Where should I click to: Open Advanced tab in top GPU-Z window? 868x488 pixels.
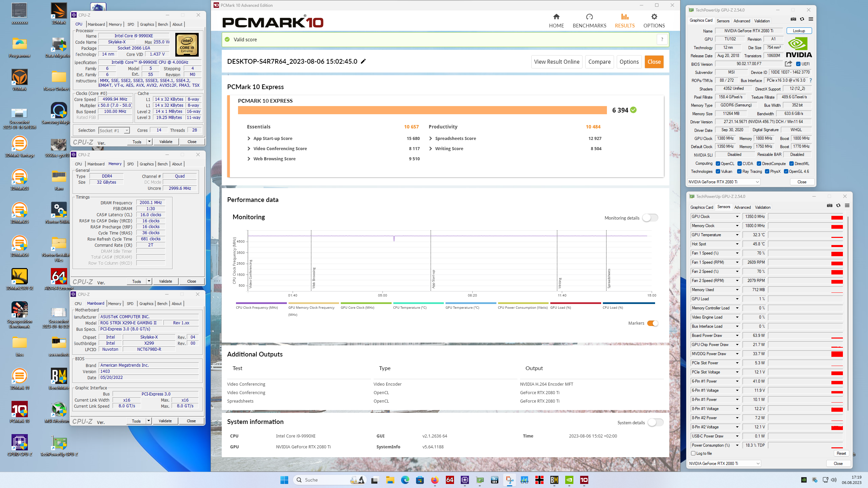(742, 21)
